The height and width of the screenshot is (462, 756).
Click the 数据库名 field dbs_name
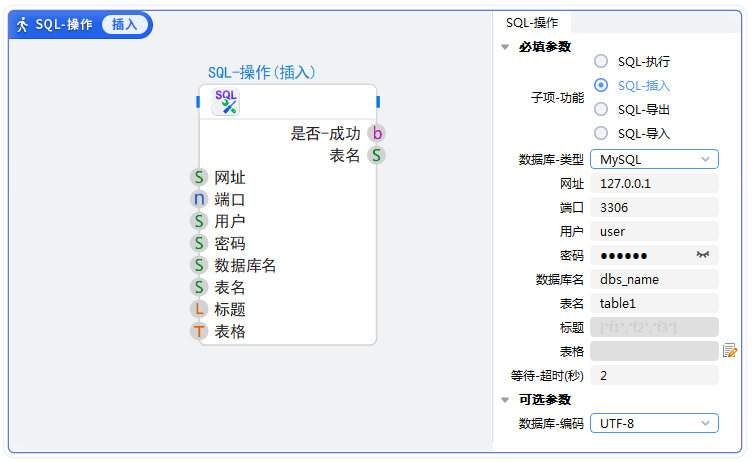654,279
